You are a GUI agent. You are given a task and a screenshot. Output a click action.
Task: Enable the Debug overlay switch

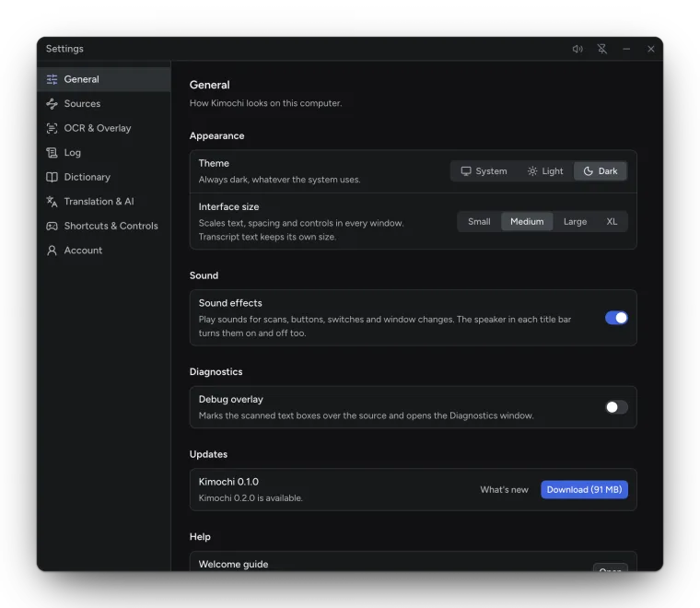[x=616, y=407]
